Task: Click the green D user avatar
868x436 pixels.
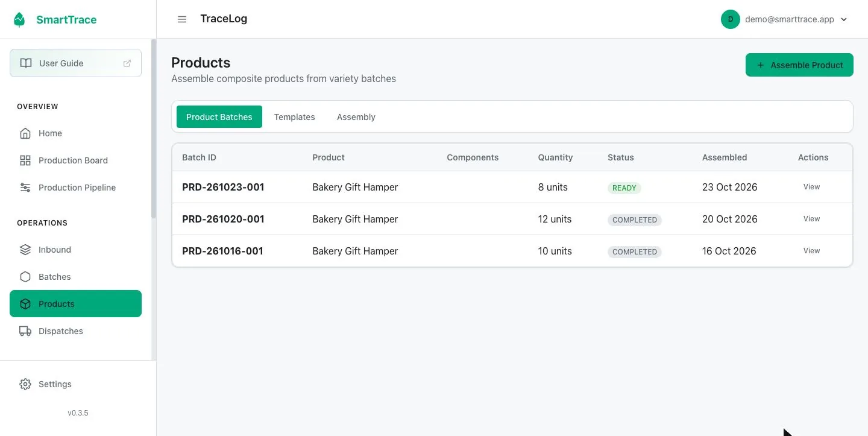Action: (731, 19)
